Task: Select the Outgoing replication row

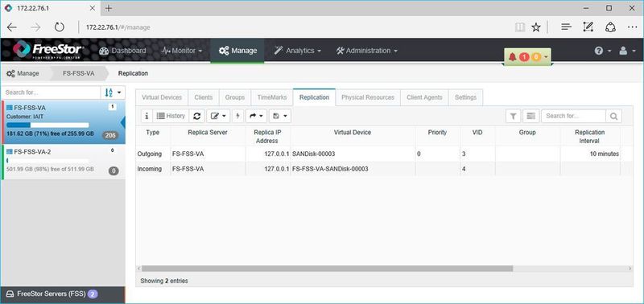Action: [384, 154]
